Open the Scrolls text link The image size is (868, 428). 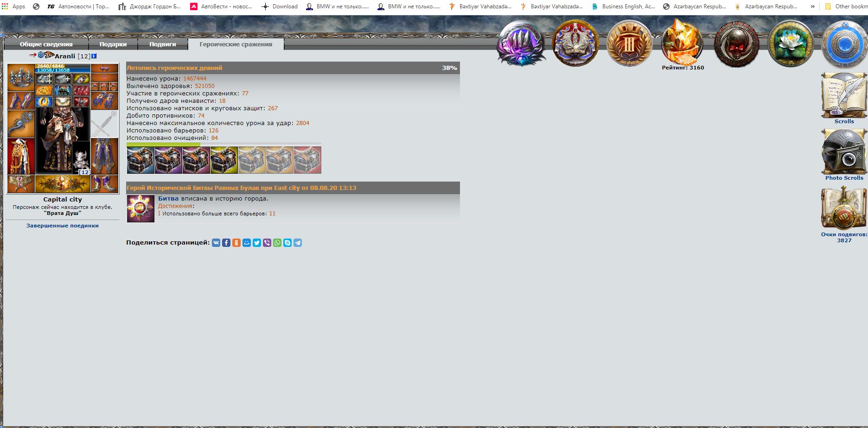tap(844, 121)
